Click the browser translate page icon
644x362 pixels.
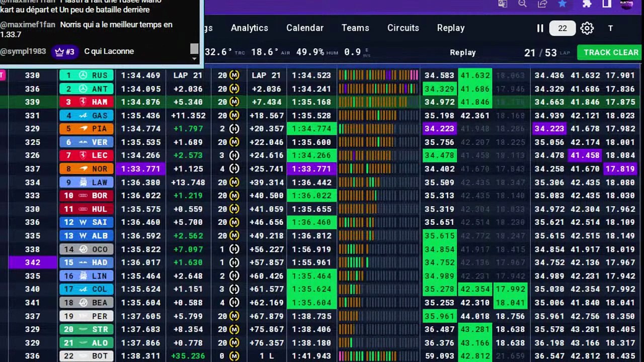point(502,4)
